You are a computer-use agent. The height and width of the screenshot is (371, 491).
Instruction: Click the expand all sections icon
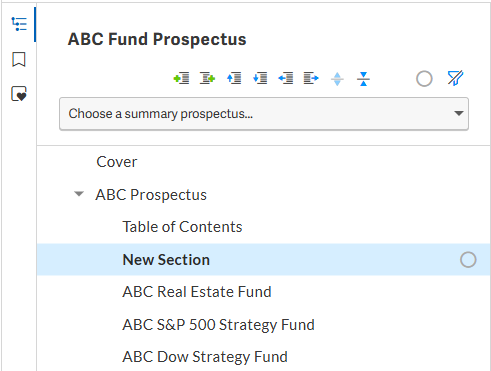(337, 79)
